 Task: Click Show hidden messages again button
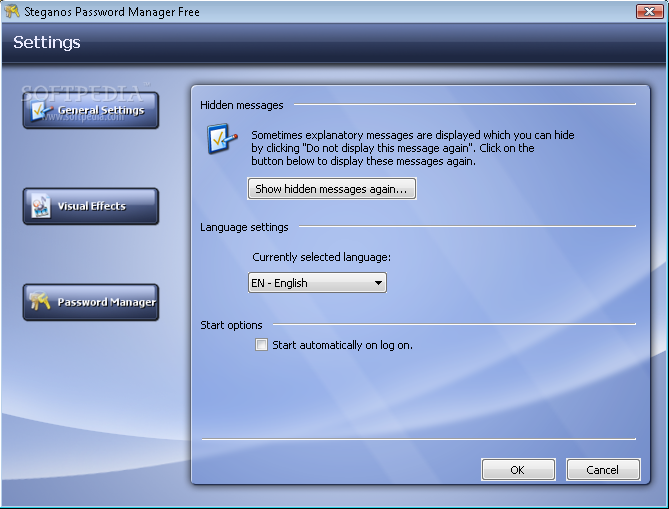pyautogui.click(x=332, y=189)
